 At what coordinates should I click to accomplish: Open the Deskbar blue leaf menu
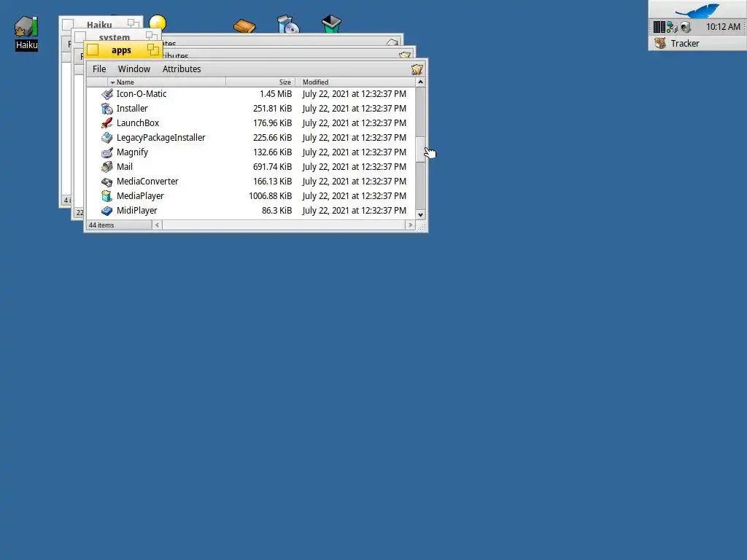coord(697,9)
